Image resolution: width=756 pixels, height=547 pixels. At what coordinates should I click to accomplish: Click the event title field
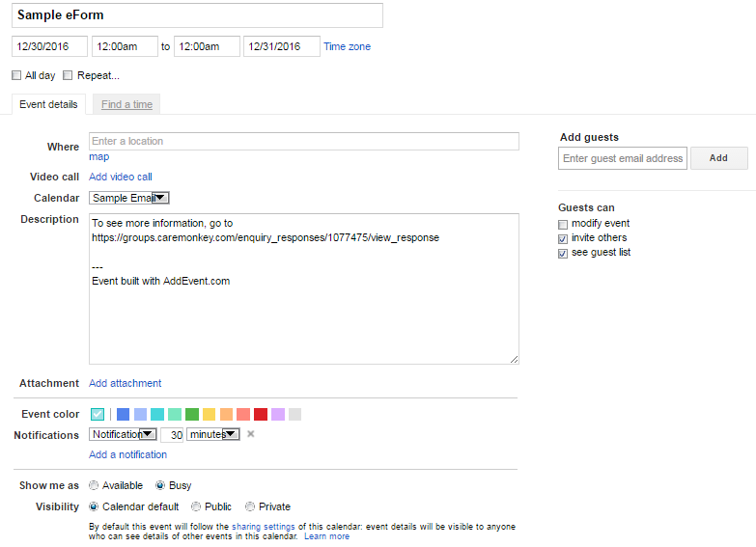coord(197,15)
